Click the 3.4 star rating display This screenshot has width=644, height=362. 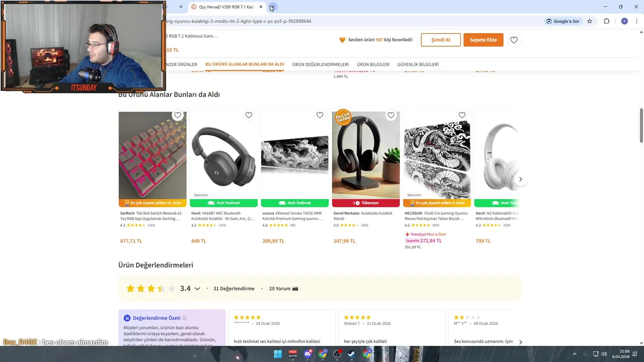pyautogui.click(x=150, y=289)
